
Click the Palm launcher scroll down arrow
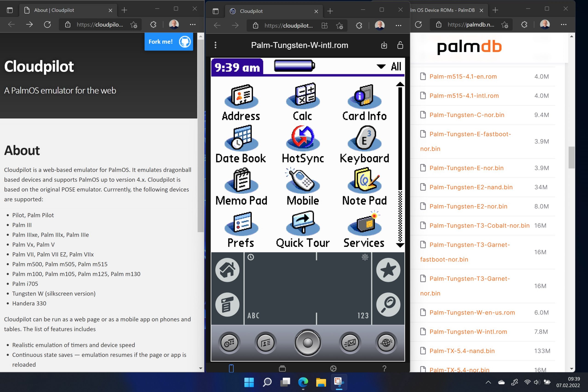400,245
